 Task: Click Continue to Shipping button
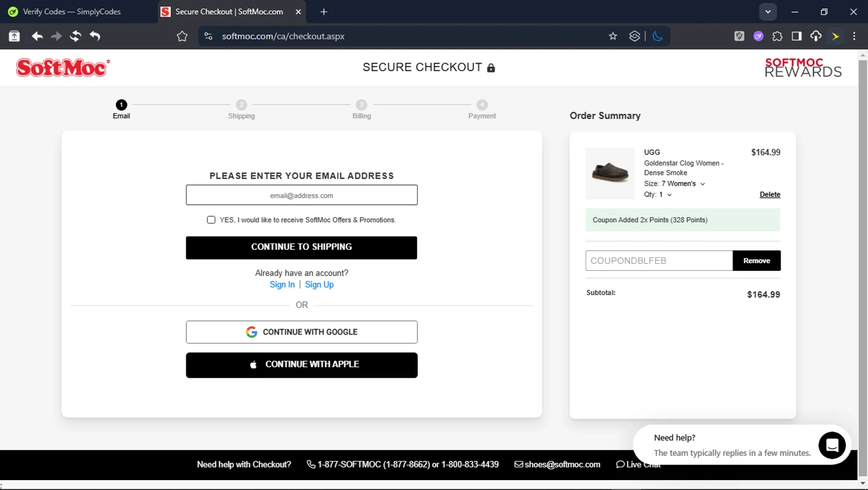301,248
